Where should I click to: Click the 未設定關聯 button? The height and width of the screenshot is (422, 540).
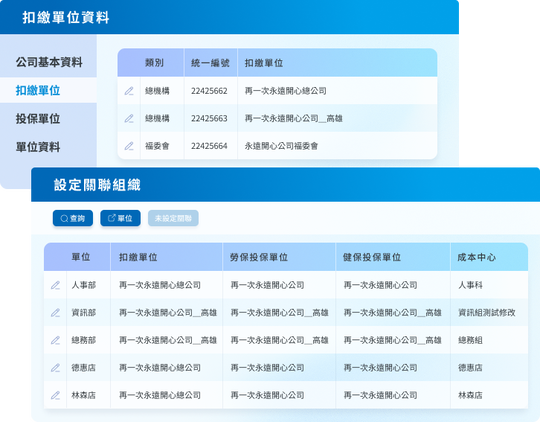pos(173,218)
